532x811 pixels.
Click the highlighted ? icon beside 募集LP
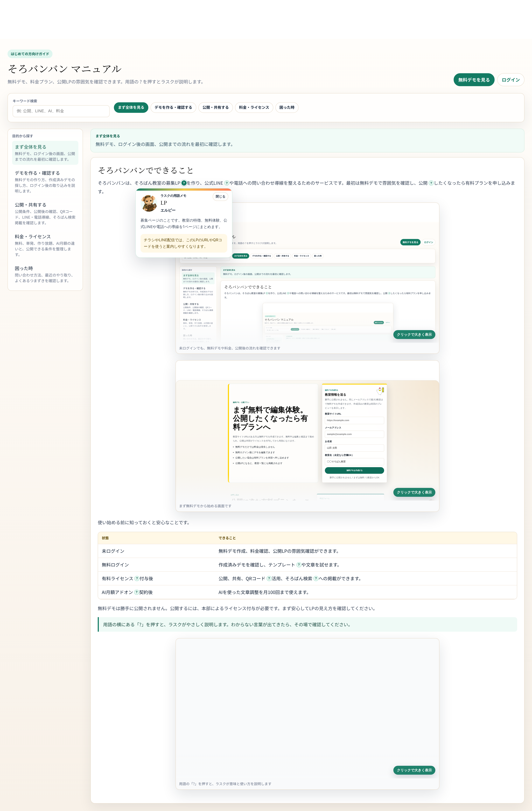184,183
